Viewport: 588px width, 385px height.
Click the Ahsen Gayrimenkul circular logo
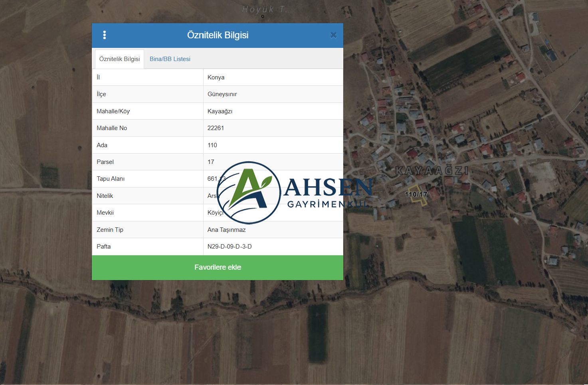tap(249, 193)
